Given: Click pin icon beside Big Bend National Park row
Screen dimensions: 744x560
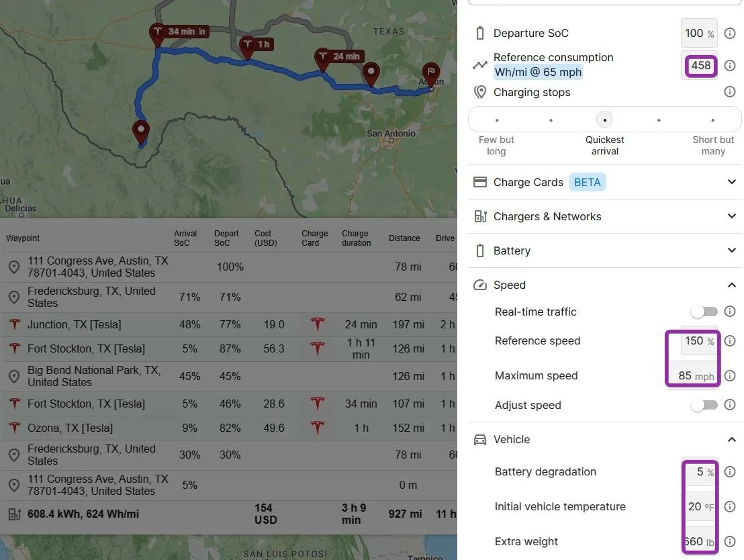Looking at the screenshot, I should click(x=14, y=376).
